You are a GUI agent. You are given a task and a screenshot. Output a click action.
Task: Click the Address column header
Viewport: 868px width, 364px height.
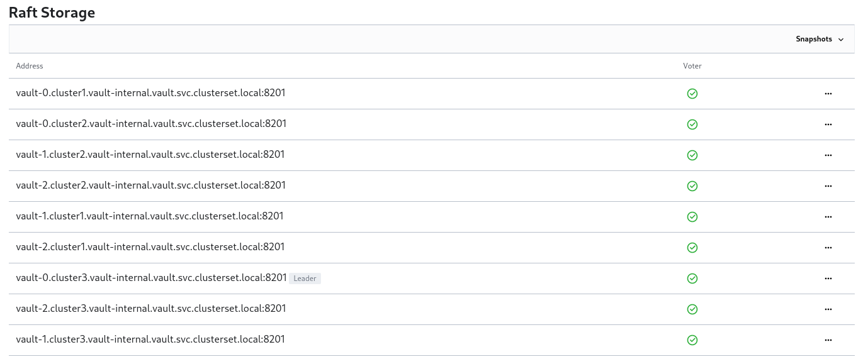click(30, 66)
